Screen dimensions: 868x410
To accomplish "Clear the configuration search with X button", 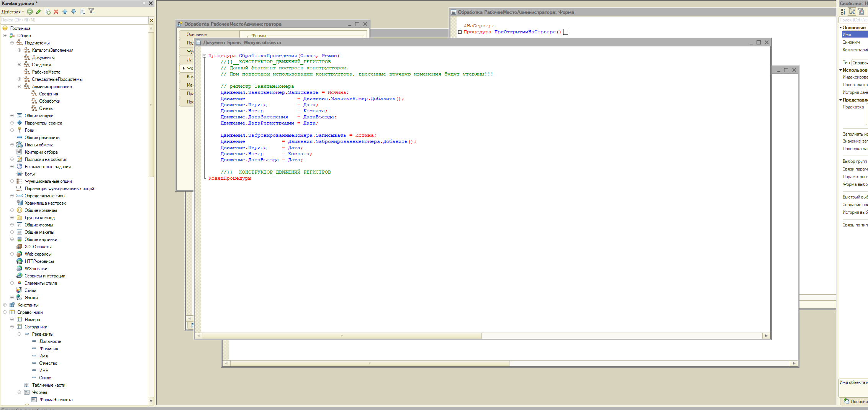I will pos(151,20).
